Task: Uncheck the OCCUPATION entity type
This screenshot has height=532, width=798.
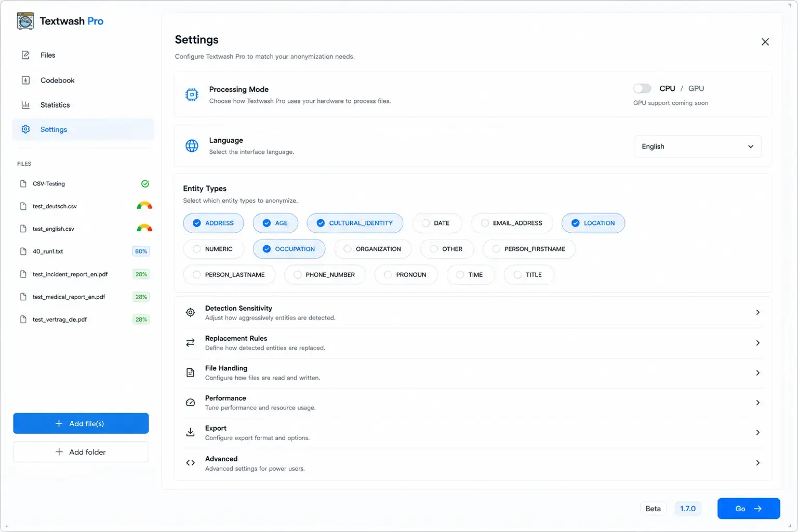Action: [289, 249]
